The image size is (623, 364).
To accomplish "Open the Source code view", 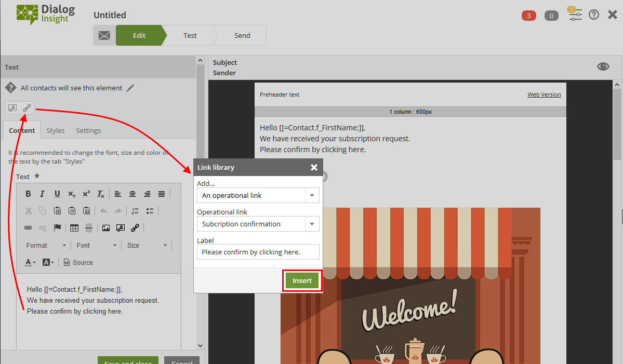I will point(78,262).
